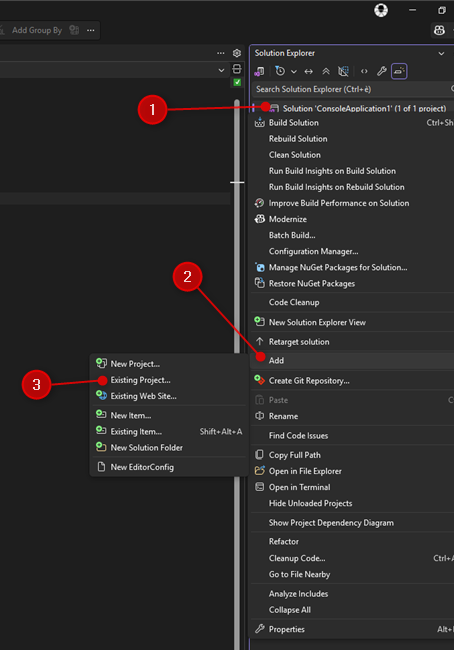Click the settings gear icon above editor
454x650 pixels.
click(x=237, y=53)
